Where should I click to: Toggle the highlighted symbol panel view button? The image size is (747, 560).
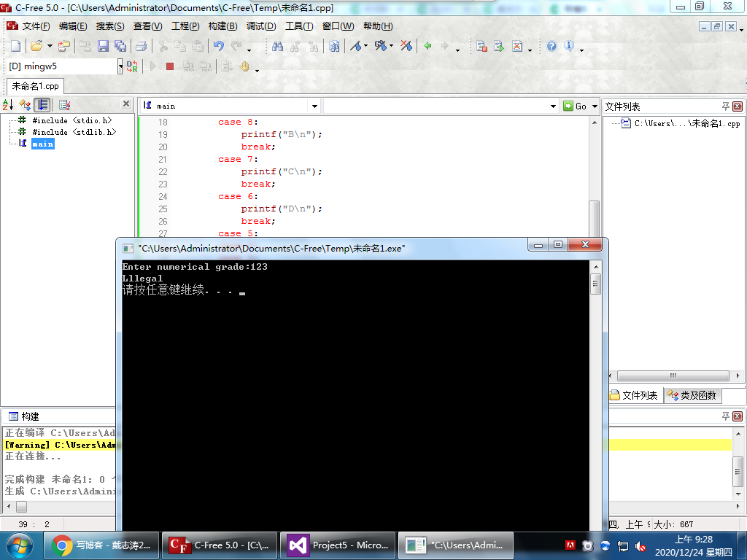[43, 105]
